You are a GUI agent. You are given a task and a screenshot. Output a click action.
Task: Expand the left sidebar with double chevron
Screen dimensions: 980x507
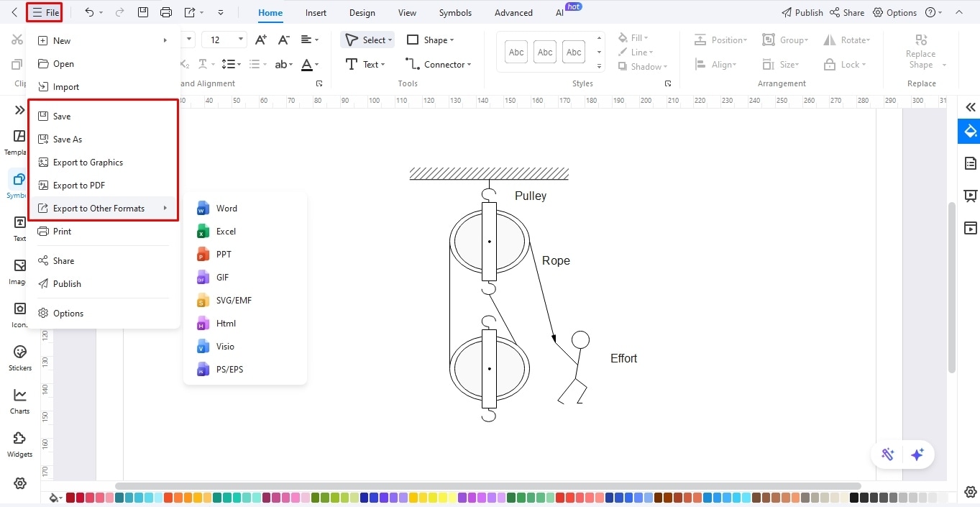pos(19,110)
